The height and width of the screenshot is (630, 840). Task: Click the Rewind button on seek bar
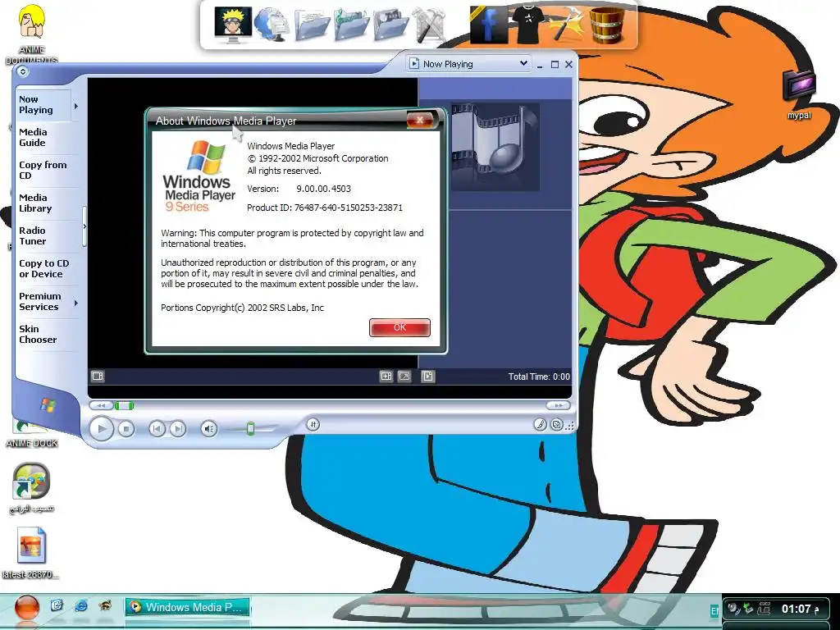tap(101, 405)
